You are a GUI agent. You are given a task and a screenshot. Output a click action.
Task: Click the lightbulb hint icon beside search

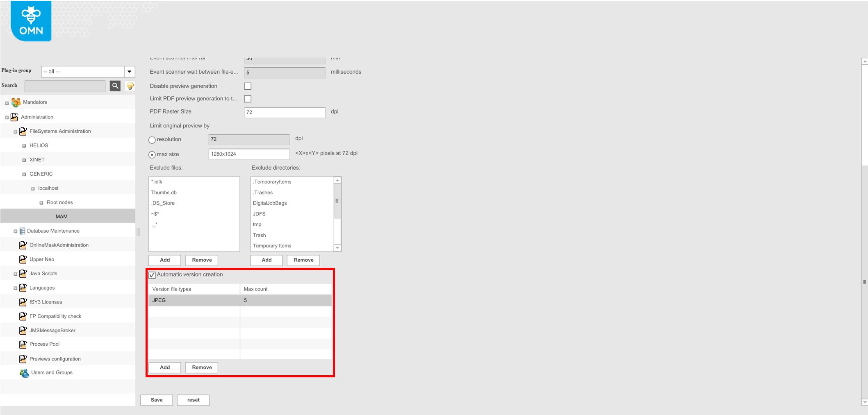pyautogui.click(x=130, y=86)
